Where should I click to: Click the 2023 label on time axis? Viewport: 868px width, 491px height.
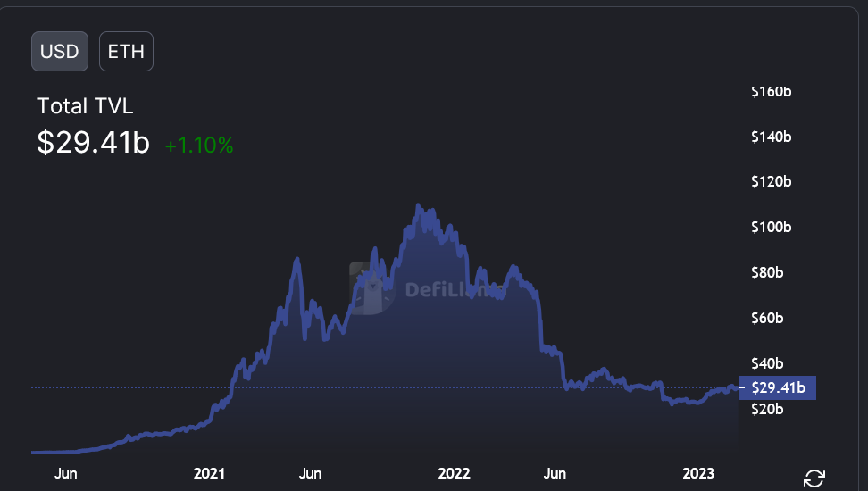pos(698,473)
